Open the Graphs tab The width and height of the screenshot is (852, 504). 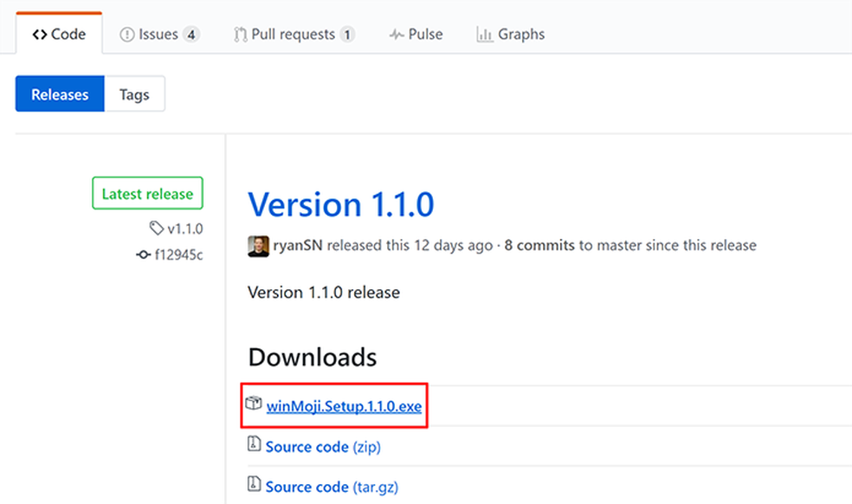click(510, 35)
